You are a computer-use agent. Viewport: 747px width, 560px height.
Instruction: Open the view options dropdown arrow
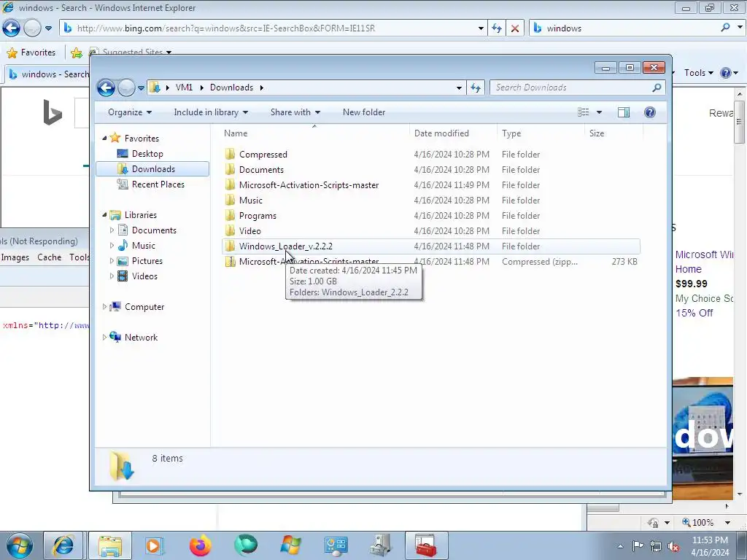600,112
